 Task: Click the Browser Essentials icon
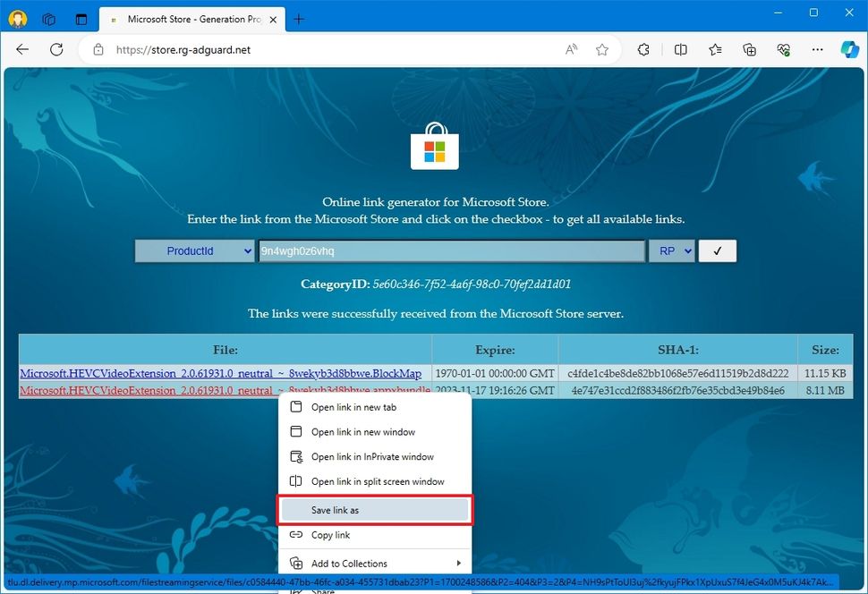click(783, 49)
